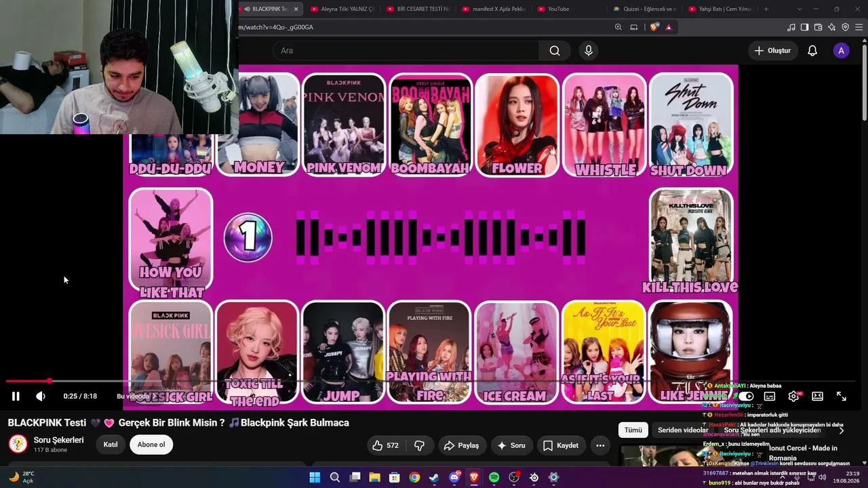Switch to the 'BİR CESARET TESTİ' tab
Screen dimensions: 868x488
pos(418,9)
